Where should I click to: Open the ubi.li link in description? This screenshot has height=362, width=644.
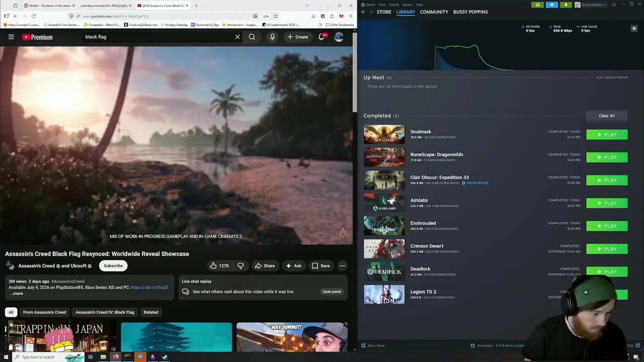pyautogui.click(x=149, y=287)
